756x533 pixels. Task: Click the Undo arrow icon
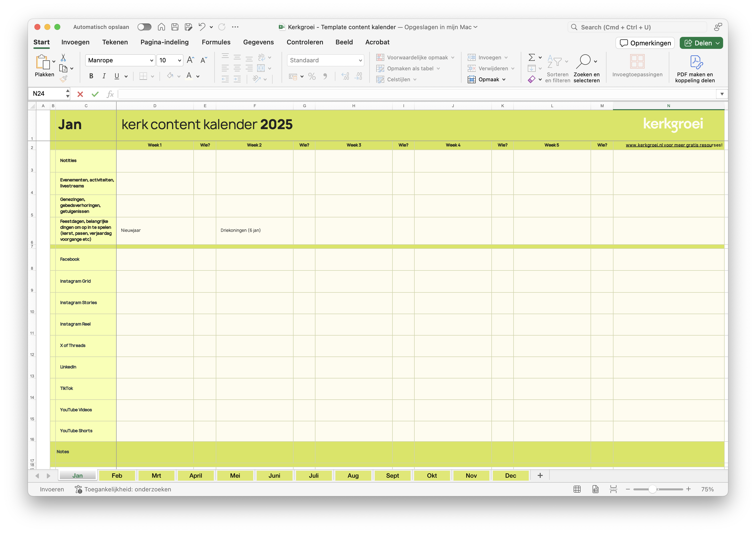click(202, 27)
